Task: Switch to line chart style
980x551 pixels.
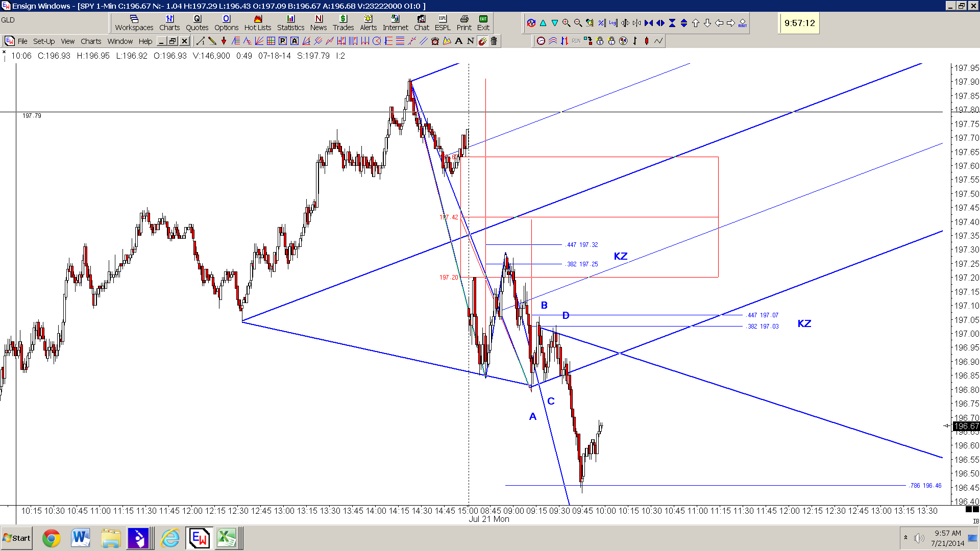Action: (658, 41)
